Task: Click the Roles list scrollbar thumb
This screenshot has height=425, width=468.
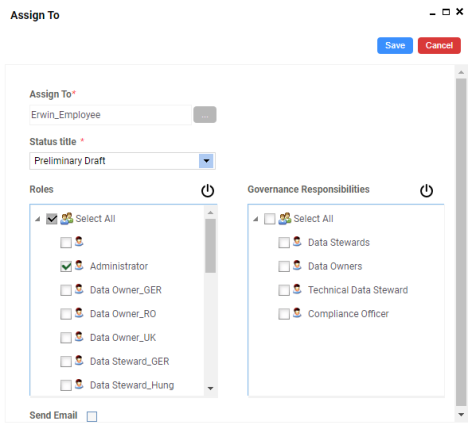Action: coord(210,246)
